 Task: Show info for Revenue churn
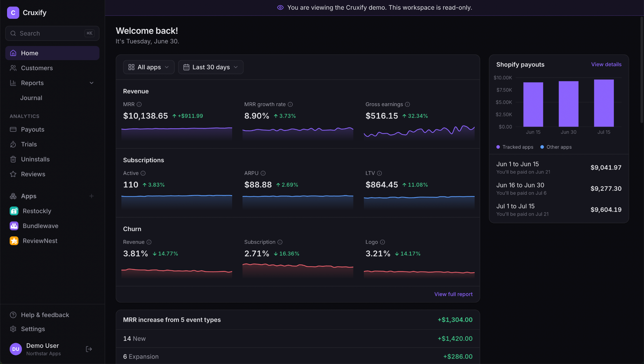pyautogui.click(x=149, y=242)
